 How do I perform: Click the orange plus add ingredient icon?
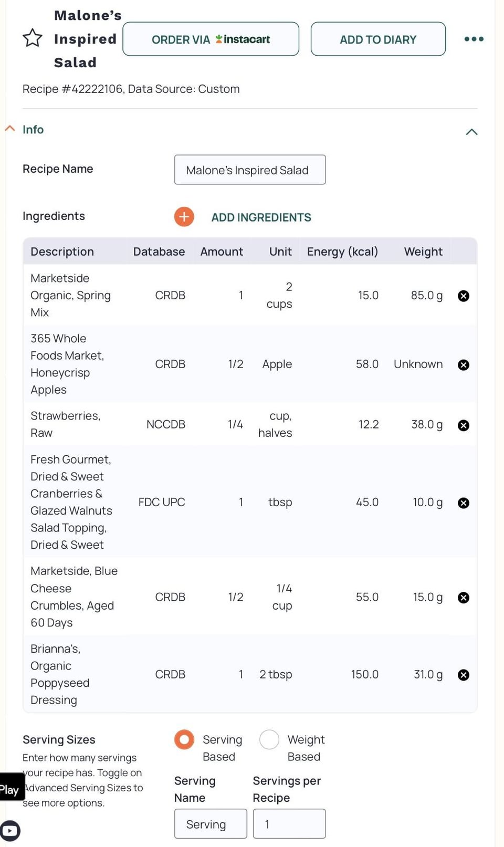184,216
